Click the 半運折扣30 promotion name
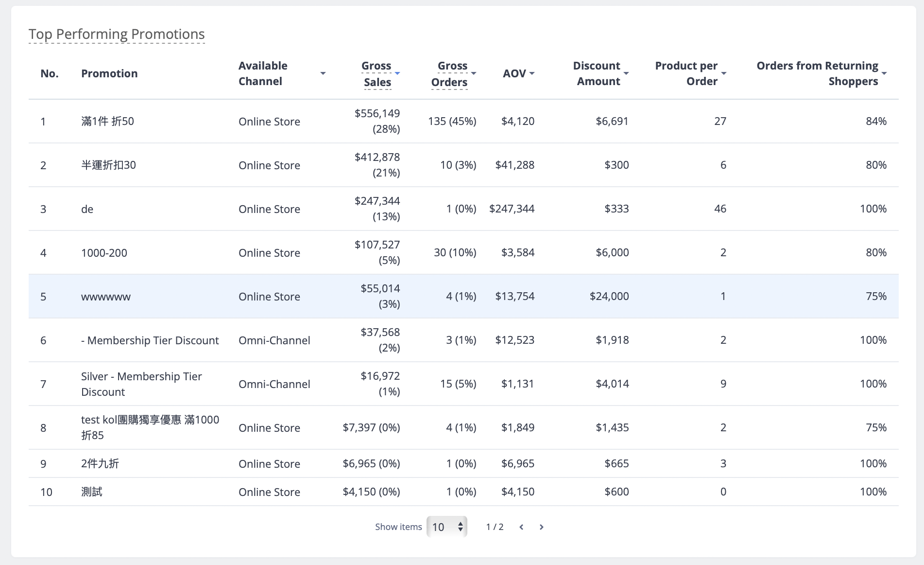This screenshot has height=565, width=924. tap(108, 165)
